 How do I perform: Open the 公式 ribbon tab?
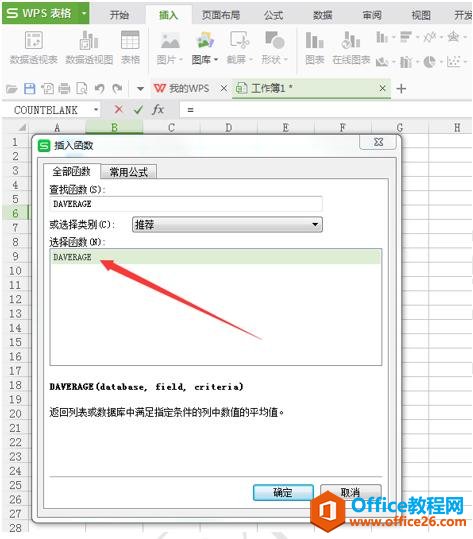coord(273,15)
